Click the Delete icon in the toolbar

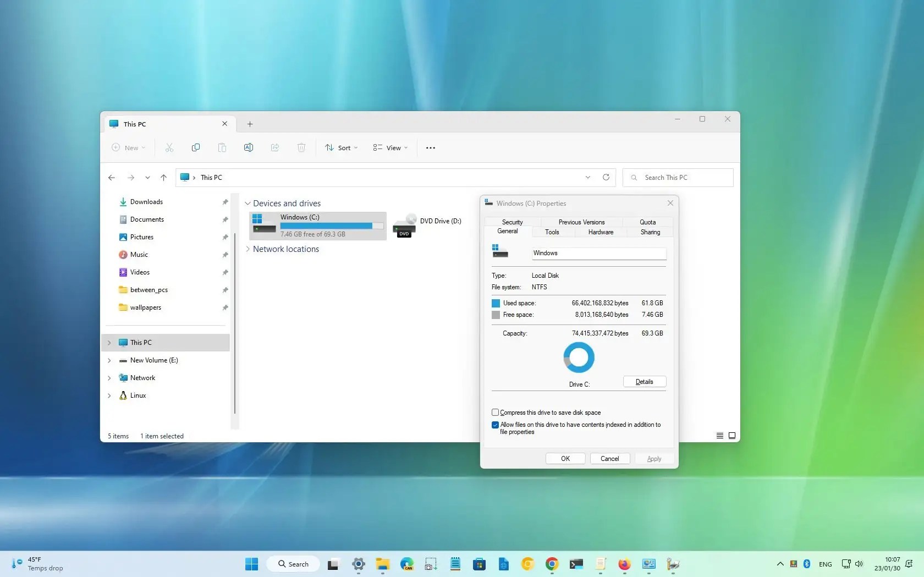(x=301, y=147)
